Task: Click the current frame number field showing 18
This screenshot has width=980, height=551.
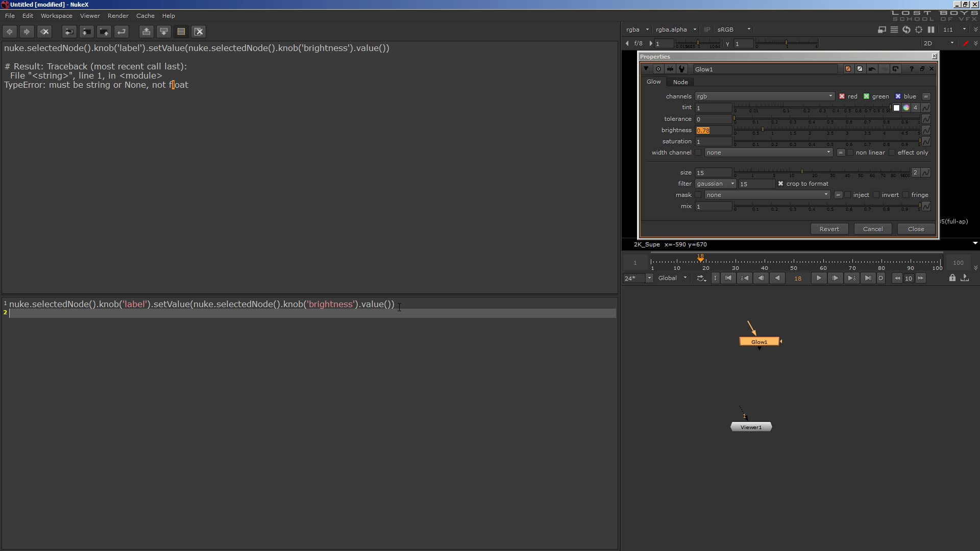Action: 798,278
